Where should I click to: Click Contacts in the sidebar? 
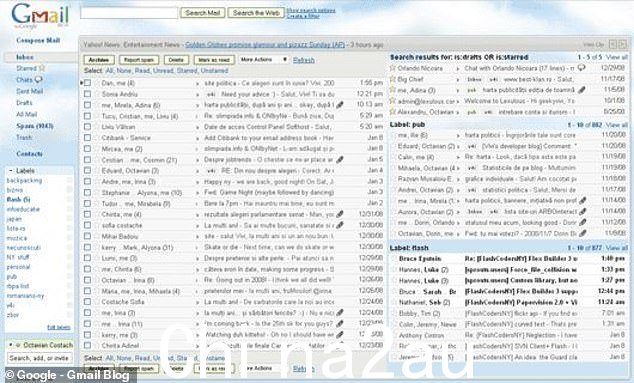pyautogui.click(x=29, y=154)
